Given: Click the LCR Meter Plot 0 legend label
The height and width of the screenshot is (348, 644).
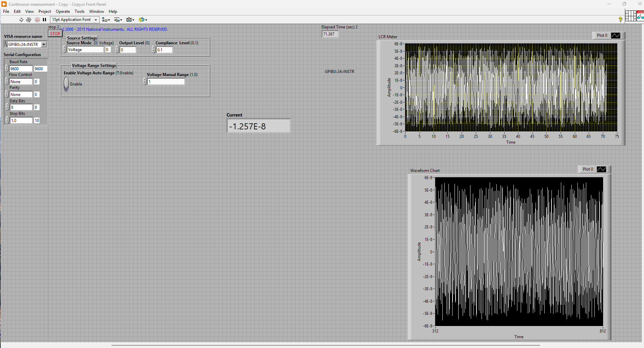Looking at the screenshot, I should [602, 35].
